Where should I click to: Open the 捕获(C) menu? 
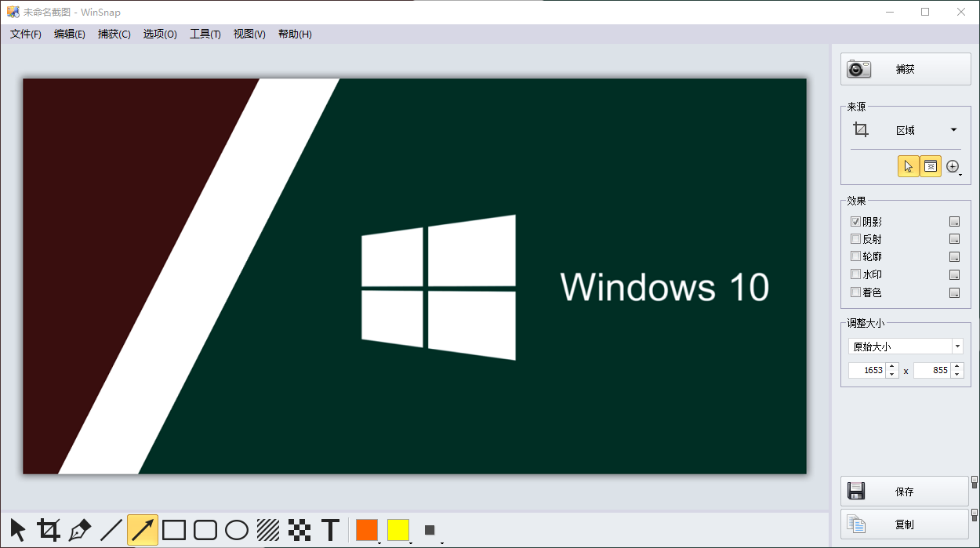point(114,34)
